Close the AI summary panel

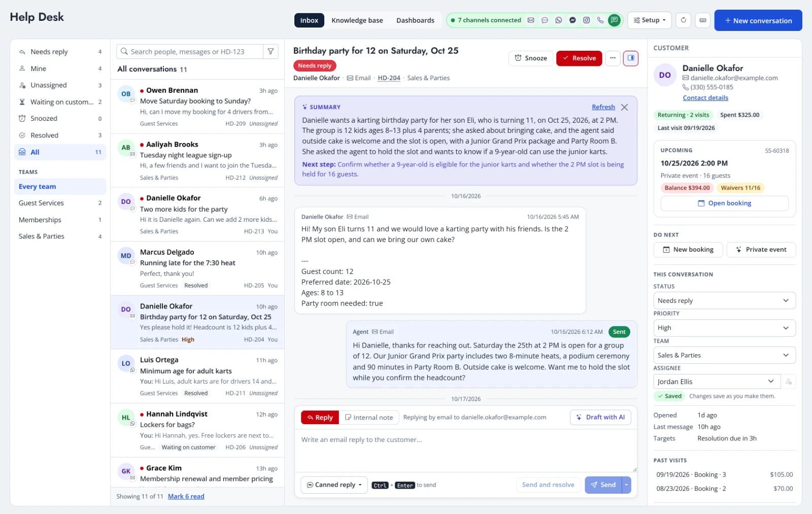coord(625,107)
